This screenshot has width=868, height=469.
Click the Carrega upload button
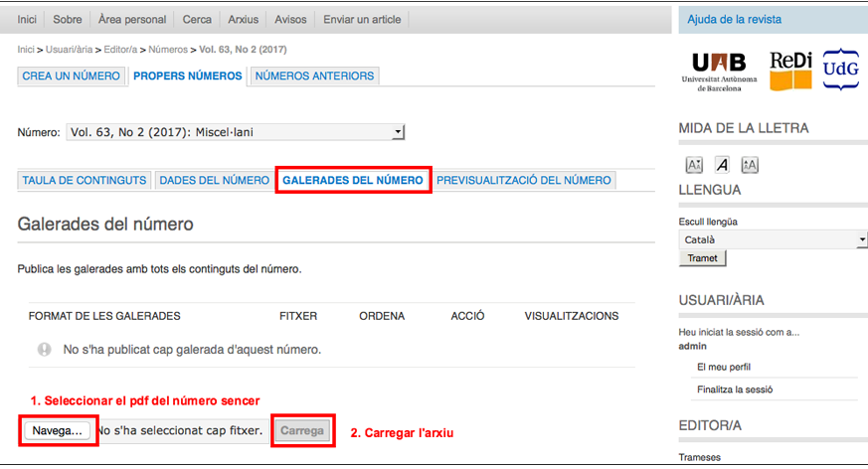(x=302, y=431)
